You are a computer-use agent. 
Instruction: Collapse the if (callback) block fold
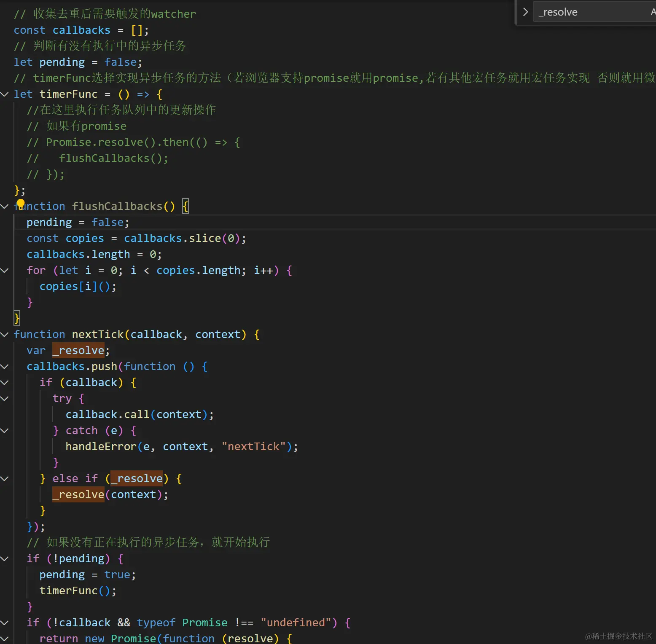5,382
